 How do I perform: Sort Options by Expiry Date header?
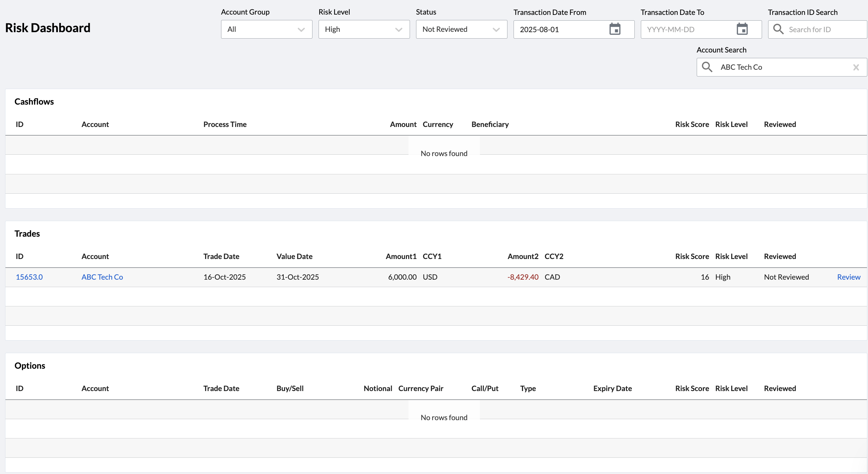[612, 388]
